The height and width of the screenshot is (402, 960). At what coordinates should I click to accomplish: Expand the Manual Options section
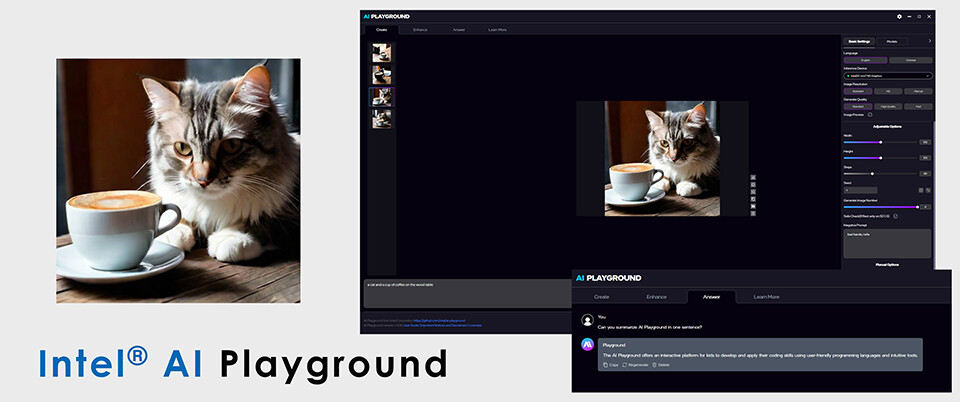click(887, 264)
